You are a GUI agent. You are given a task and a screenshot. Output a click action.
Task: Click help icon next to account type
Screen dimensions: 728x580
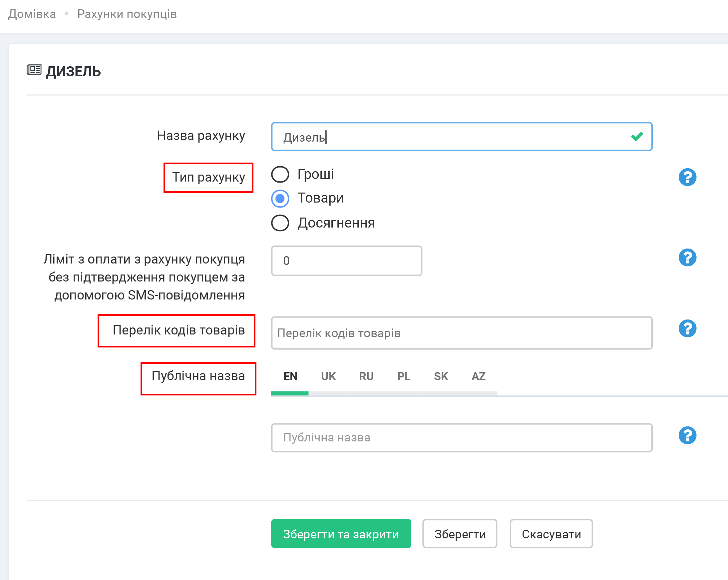687,177
